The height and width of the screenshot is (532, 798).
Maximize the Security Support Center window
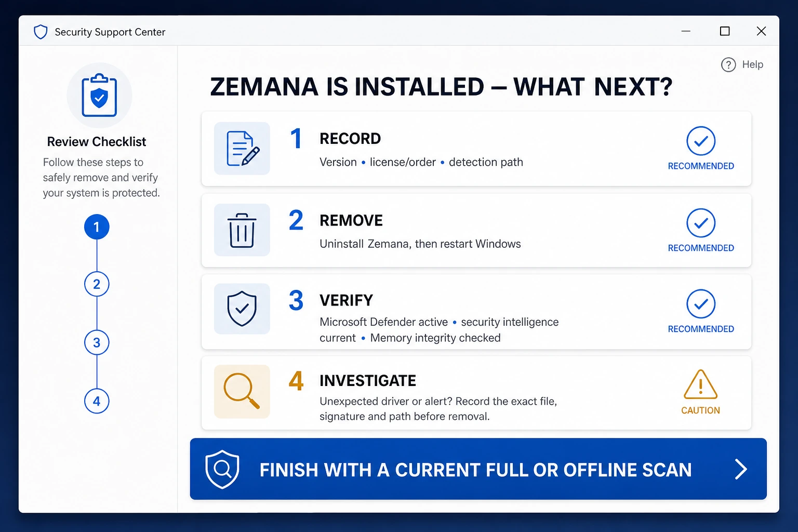(x=725, y=31)
